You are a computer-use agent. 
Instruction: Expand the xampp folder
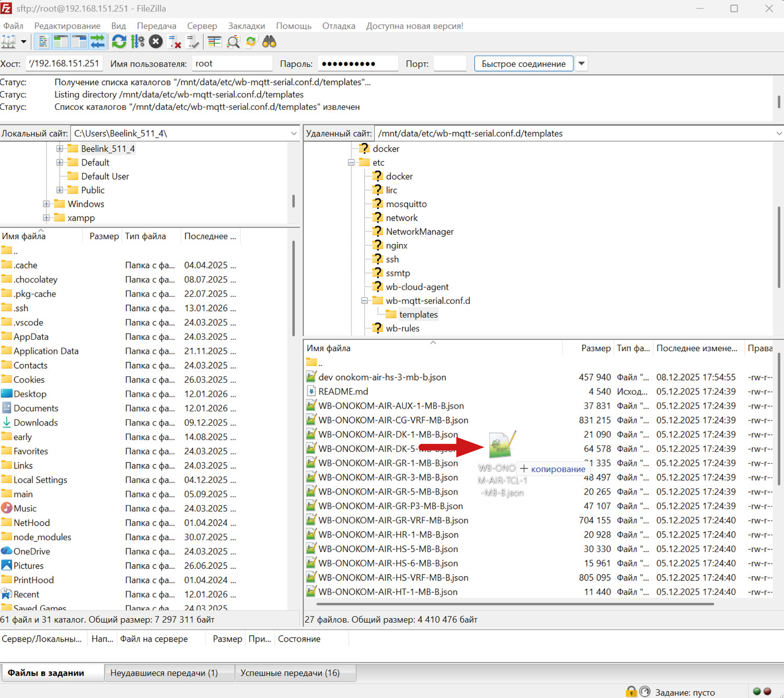coord(47,218)
